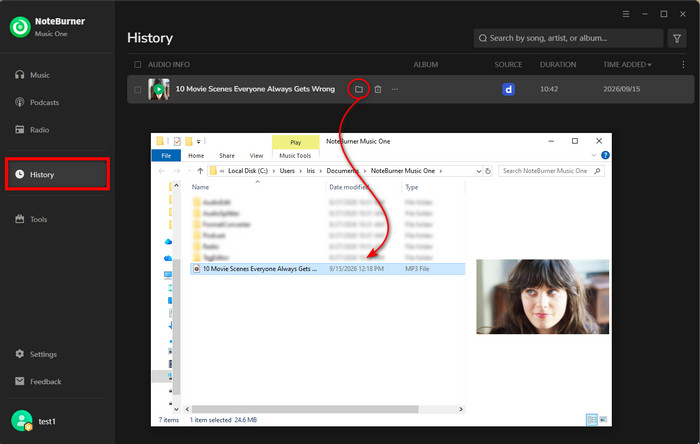Open Explorer help question mark icon
700x444 pixels.
coord(605,155)
